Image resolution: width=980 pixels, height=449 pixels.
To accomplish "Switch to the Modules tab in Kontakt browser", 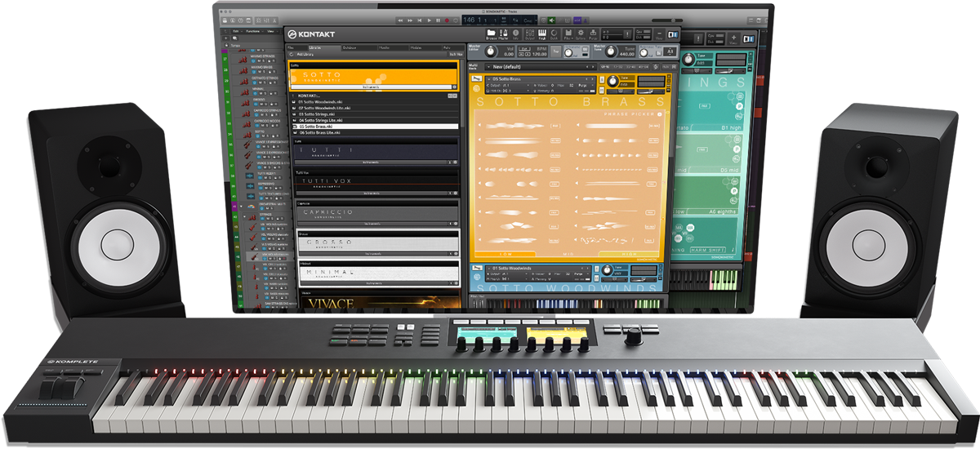I will pyautogui.click(x=425, y=47).
